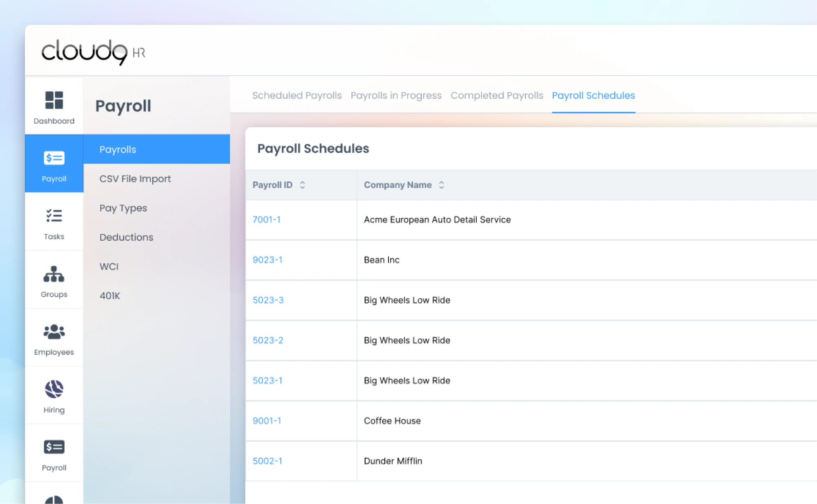817x504 pixels.
Task: Open payroll ID 7001-1 link
Action: pyautogui.click(x=267, y=220)
